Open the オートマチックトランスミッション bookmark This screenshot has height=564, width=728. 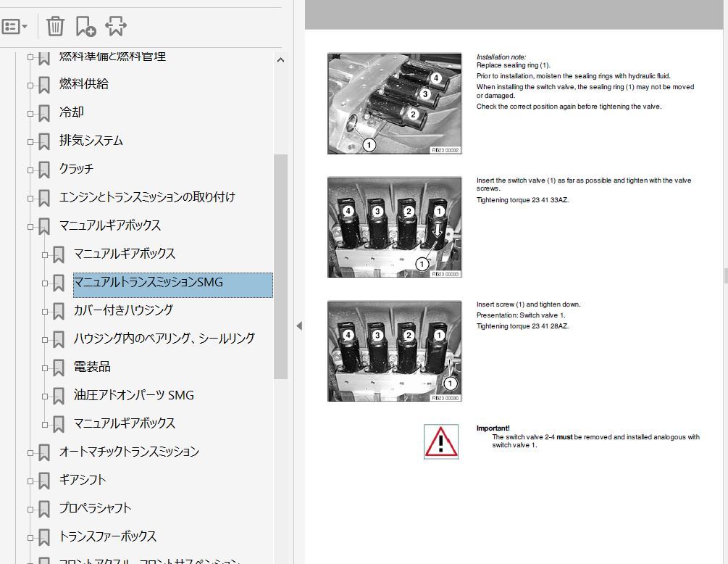pos(129,452)
